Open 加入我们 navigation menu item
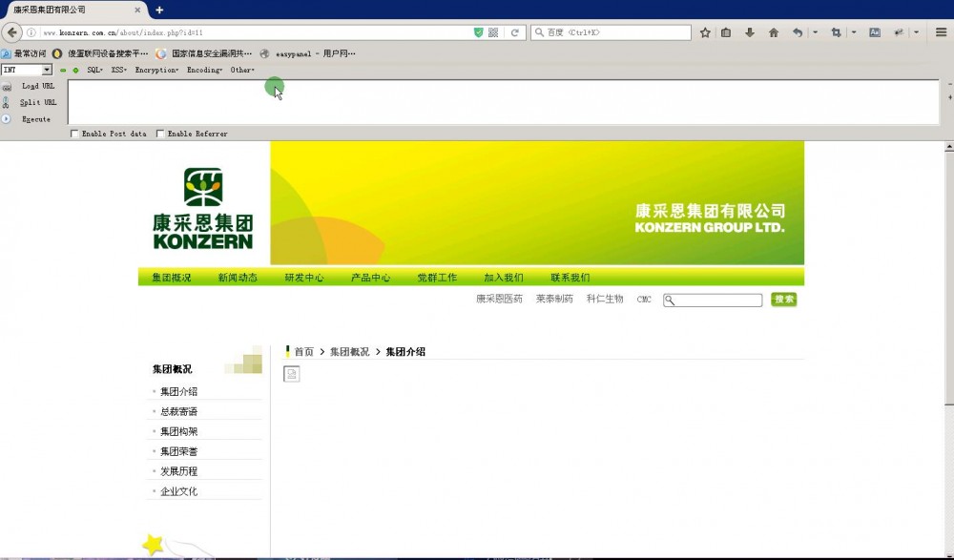The image size is (954, 560). click(503, 278)
